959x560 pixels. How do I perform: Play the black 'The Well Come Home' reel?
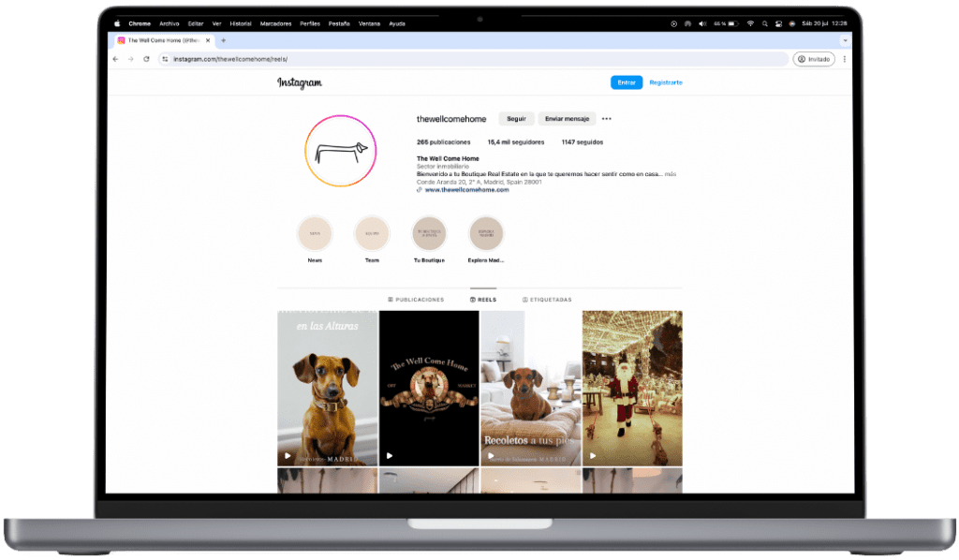429,389
